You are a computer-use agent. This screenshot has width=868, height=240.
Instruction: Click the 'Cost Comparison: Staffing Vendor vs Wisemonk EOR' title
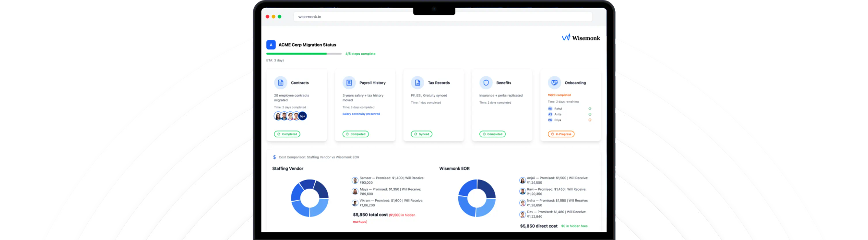(319, 157)
